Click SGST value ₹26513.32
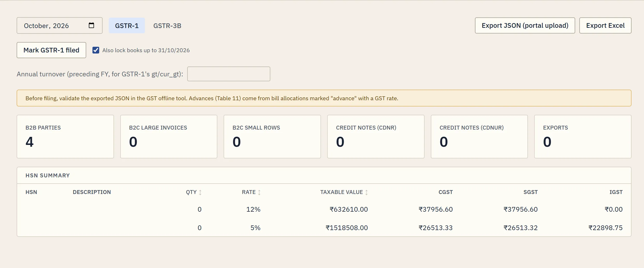The image size is (644, 268). click(x=520, y=228)
